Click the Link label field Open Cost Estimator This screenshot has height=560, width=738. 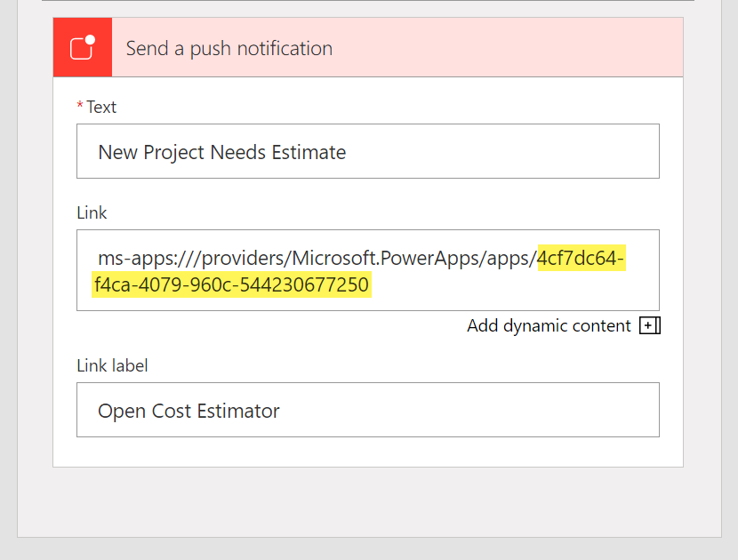[x=368, y=410]
